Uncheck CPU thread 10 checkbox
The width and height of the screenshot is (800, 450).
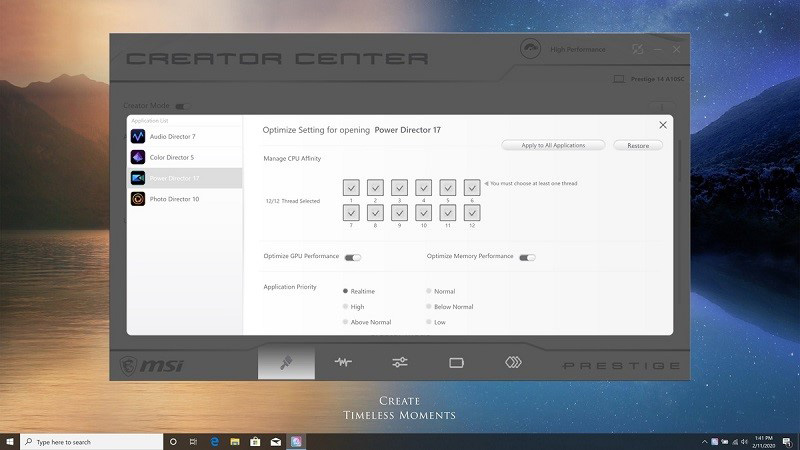pyautogui.click(x=423, y=213)
